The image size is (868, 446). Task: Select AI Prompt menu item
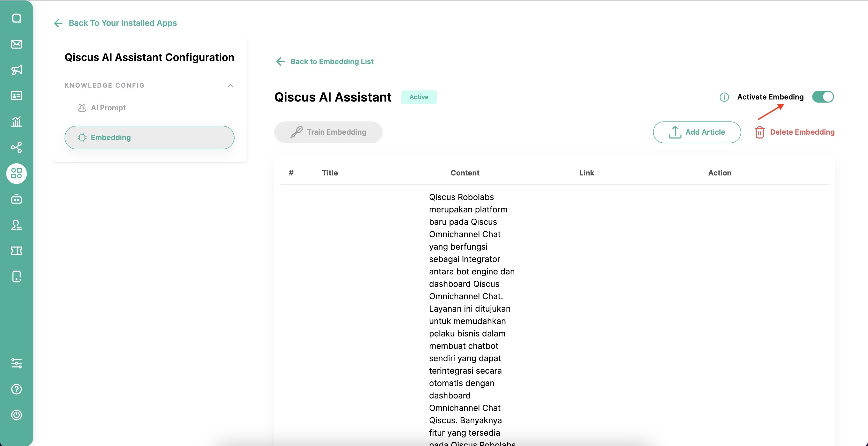108,108
